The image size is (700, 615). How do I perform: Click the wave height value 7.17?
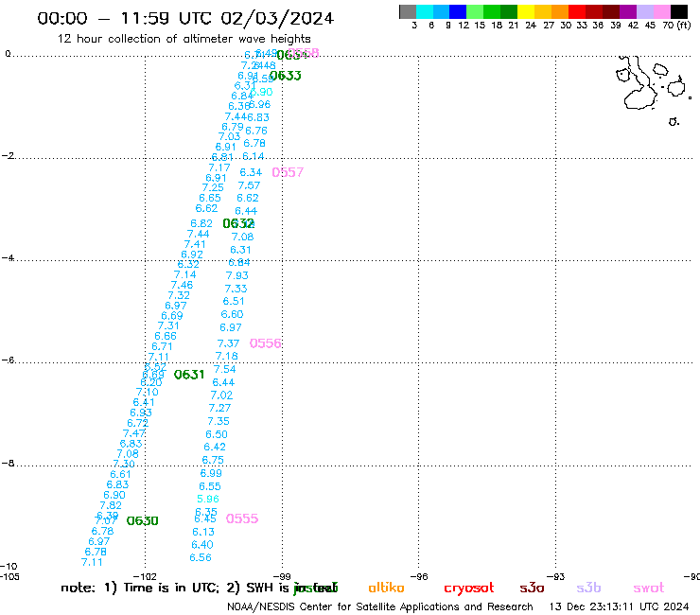click(x=219, y=167)
